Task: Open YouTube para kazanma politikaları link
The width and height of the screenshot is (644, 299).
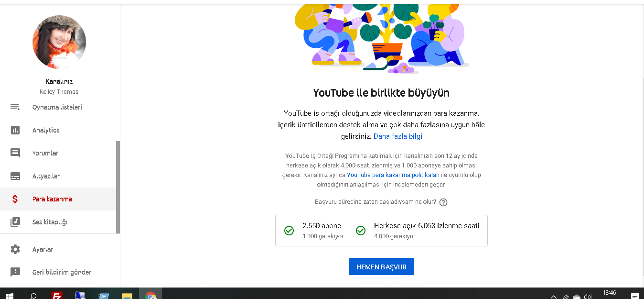Action: coord(393,175)
